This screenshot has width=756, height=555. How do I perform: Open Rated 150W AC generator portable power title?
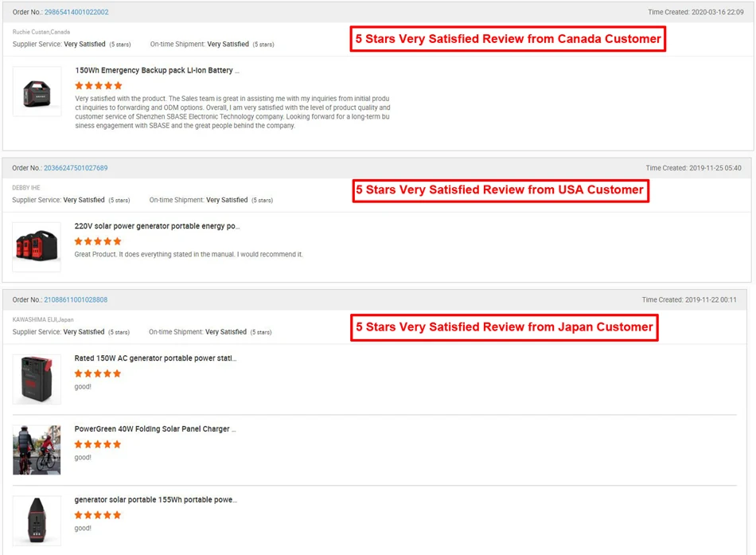click(155, 358)
